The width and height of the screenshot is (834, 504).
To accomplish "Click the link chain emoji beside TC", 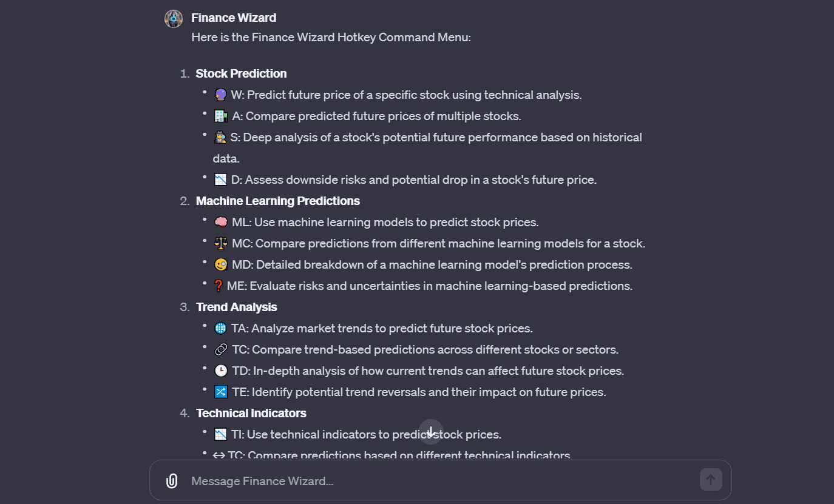I will 221,349.
